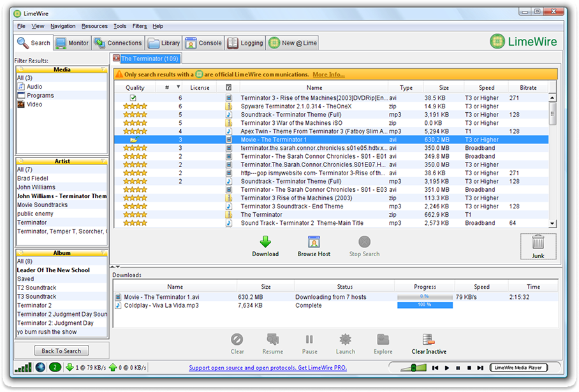
Task: Click results scrollbar up arrow
Action: tap(552, 98)
